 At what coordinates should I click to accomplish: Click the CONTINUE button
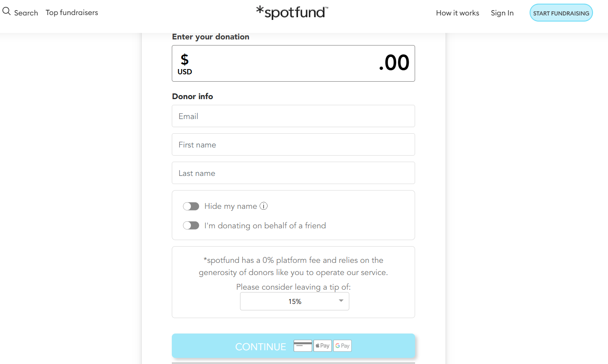tap(261, 346)
